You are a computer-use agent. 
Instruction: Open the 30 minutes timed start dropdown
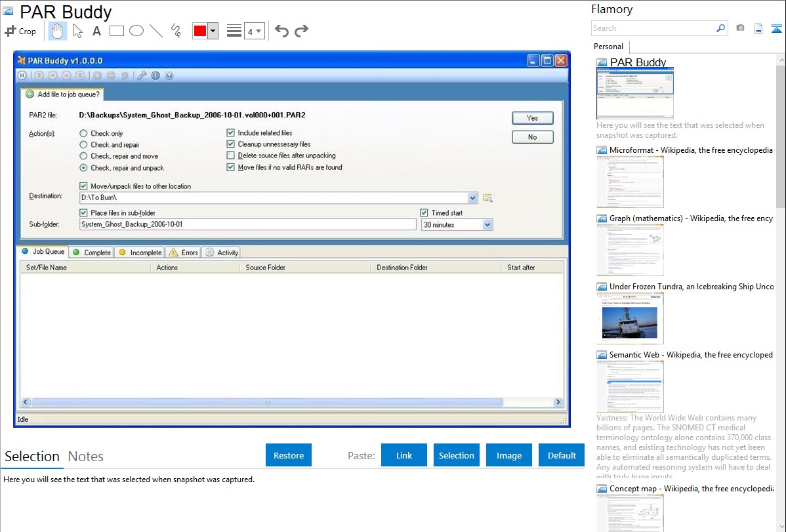coord(487,224)
